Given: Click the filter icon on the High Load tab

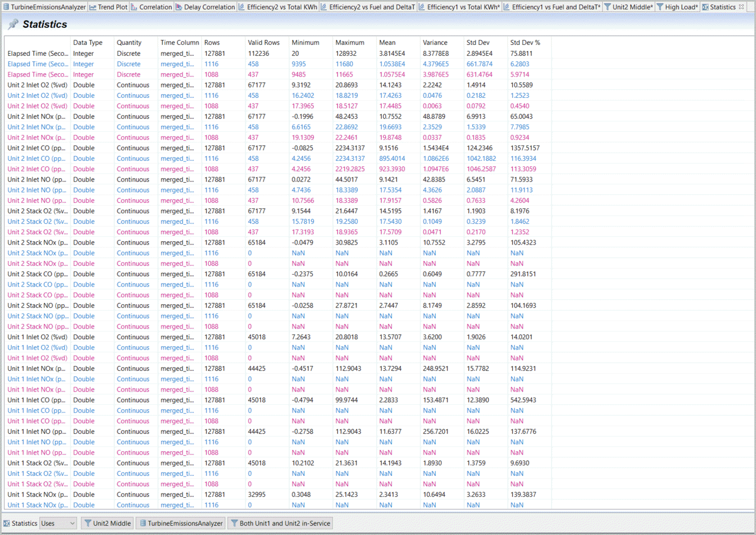Looking at the screenshot, I should pyautogui.click(x=660, y=7).
